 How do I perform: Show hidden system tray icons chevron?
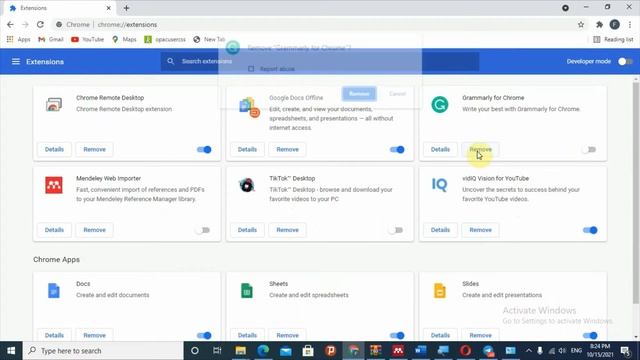[529, 351]
